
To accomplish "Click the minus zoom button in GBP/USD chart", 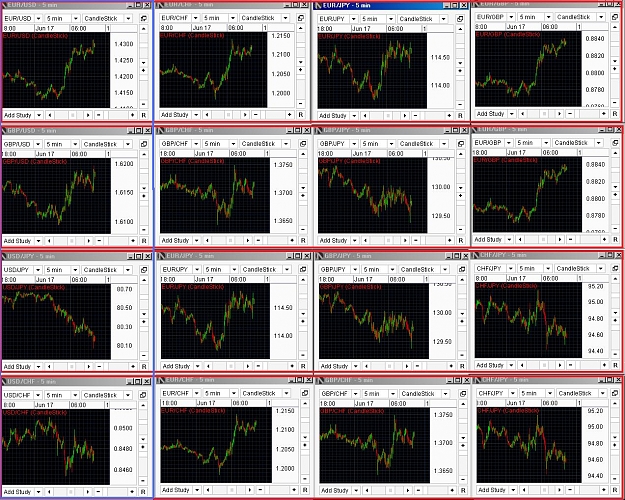I will [99, 241].
